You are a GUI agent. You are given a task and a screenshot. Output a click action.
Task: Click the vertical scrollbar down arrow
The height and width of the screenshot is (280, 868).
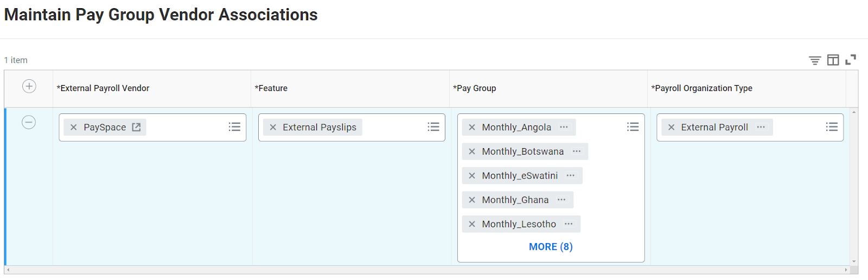(x=854, y=262)
